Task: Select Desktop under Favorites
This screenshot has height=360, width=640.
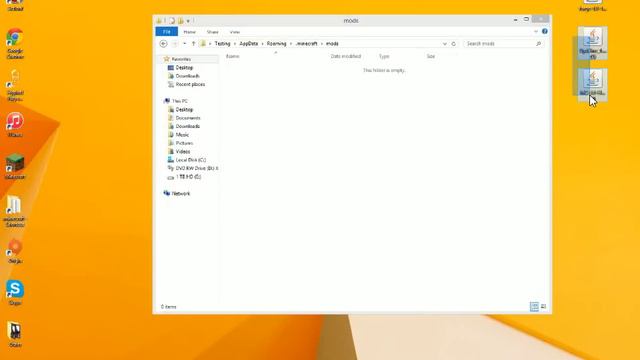Action: pos(184,68)
